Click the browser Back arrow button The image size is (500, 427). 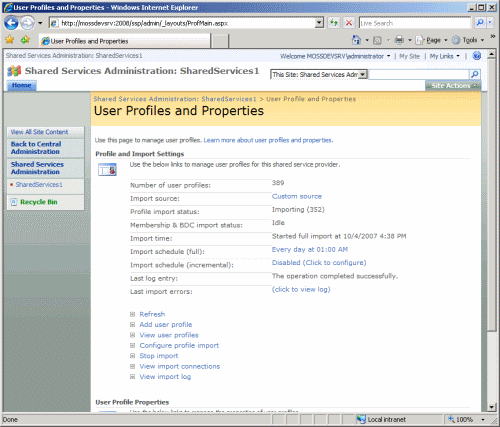pyautogui.click(x=11, y=23)
